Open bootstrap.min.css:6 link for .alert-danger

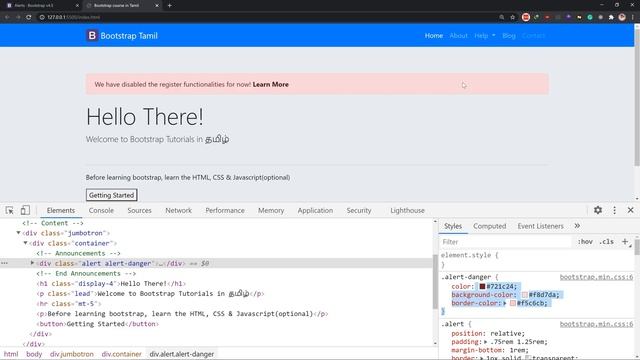pos(596,277)
